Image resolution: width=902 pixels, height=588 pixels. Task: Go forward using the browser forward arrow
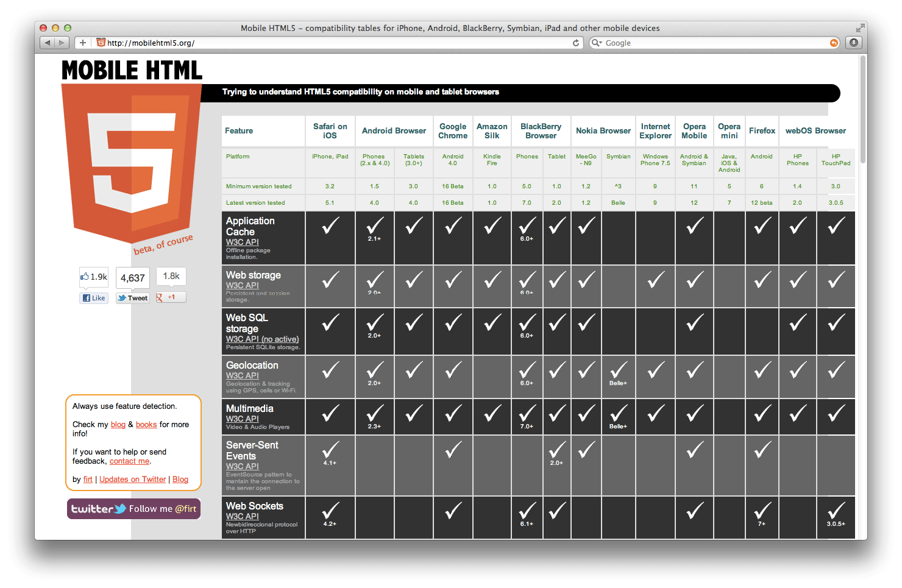coord(62,43)
